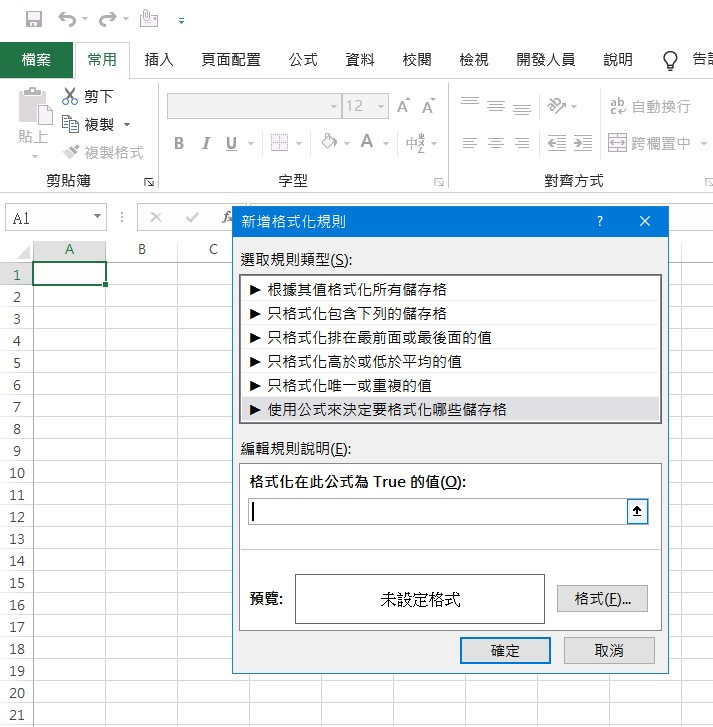This screenshot has height=727, width=713.
Task: Open the 剪貼簿 dialog launcher
Action: pos(149,182)
